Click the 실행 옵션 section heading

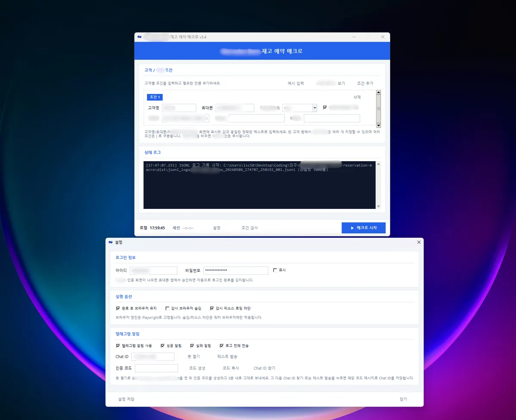point(124,297)
